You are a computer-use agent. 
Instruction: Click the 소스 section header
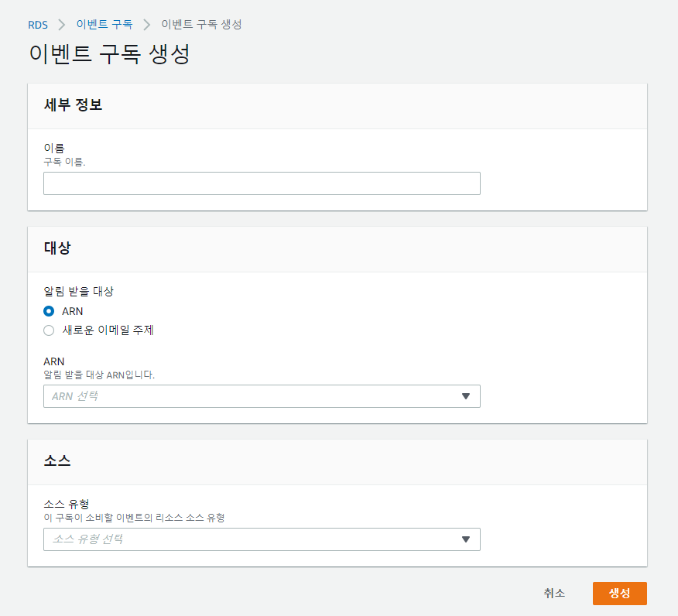click(x=57, y=461)
